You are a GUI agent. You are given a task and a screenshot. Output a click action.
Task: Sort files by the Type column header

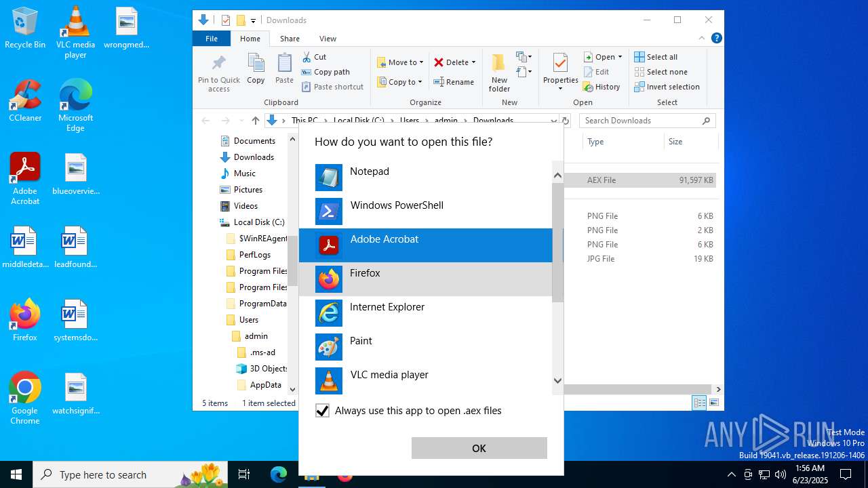(x=623, y=142)
